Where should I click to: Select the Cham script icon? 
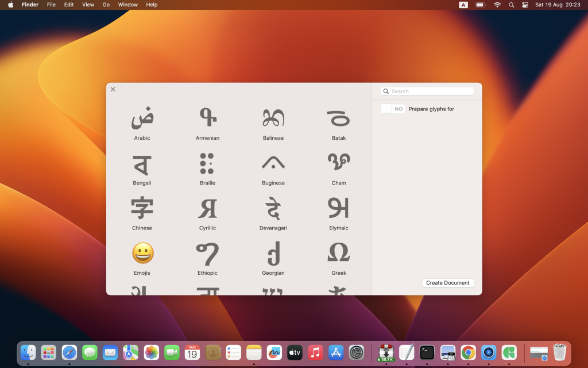[339, 163]
